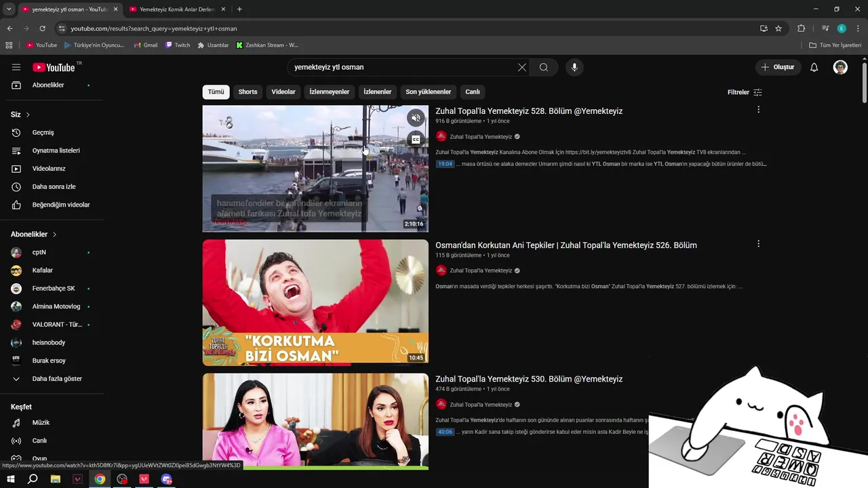Select the Canlı filter chip
This screenshot has height=488, width=868.
tap(473, 92)
